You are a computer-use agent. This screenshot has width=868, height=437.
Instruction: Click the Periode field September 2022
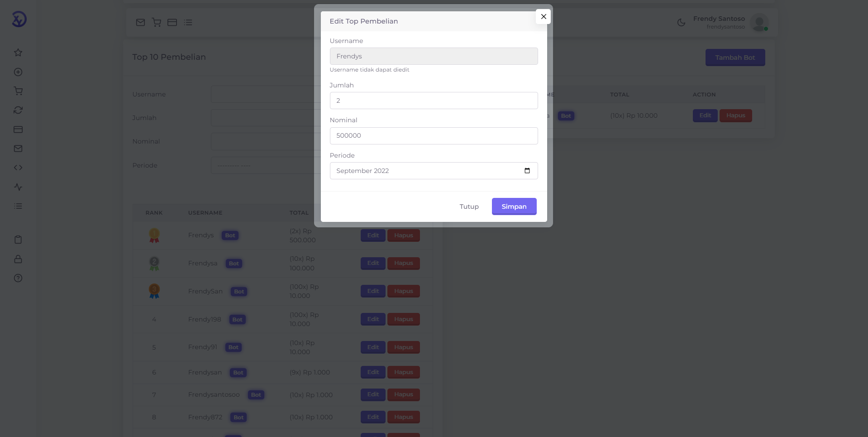click(434, 171)
